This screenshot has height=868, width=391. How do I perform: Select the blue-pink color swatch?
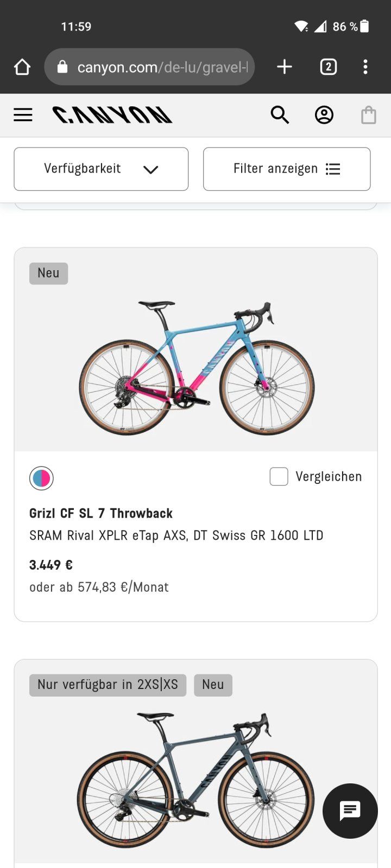pyautogui.click(x=41, y=478)
